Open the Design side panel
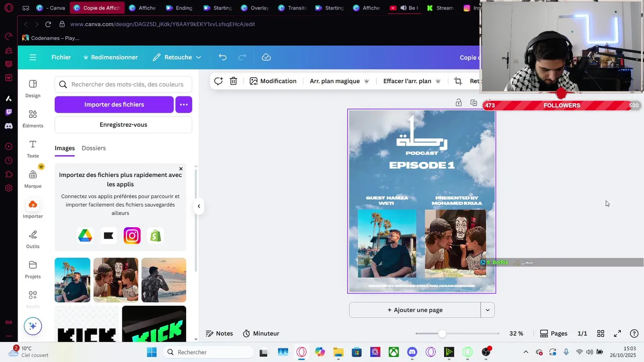Viewport: 644px width, 362px height. pyautogui.click(x=33, y=88)
